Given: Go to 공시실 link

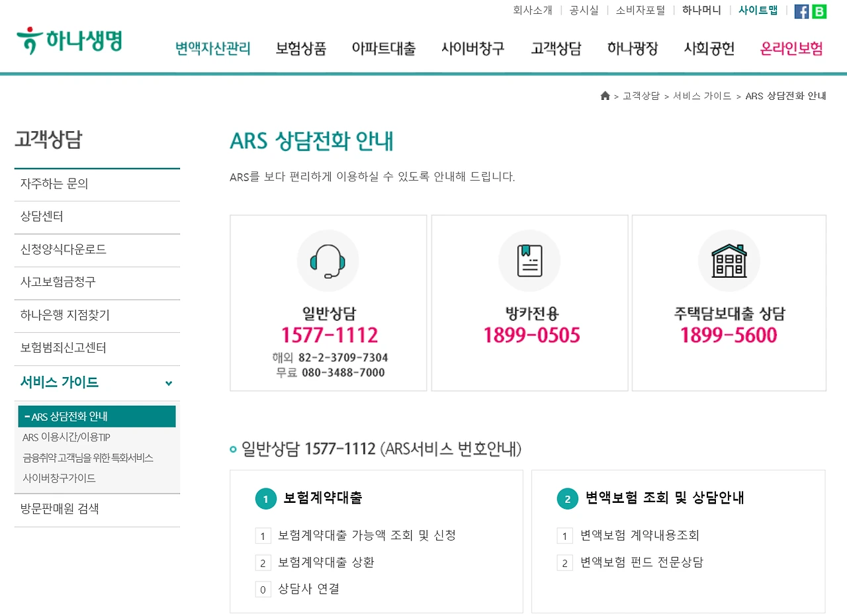Looking at the screenshot, I should click(x=584, y=11).
